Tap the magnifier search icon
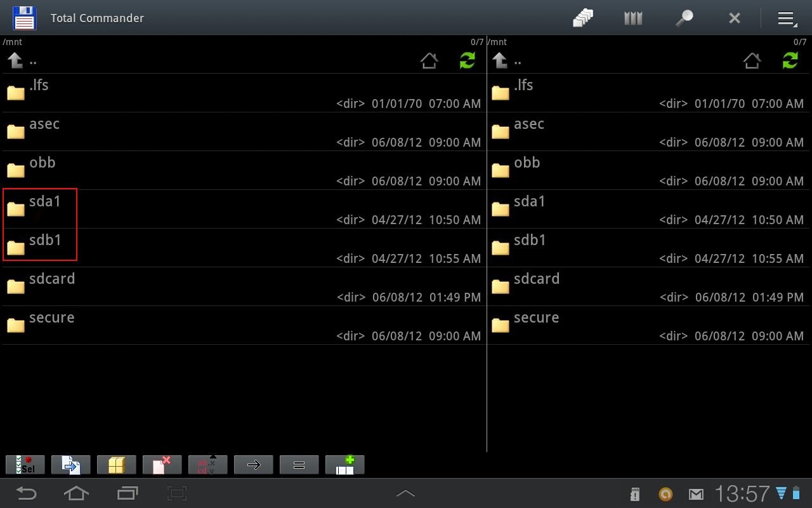 pos(684,18)
